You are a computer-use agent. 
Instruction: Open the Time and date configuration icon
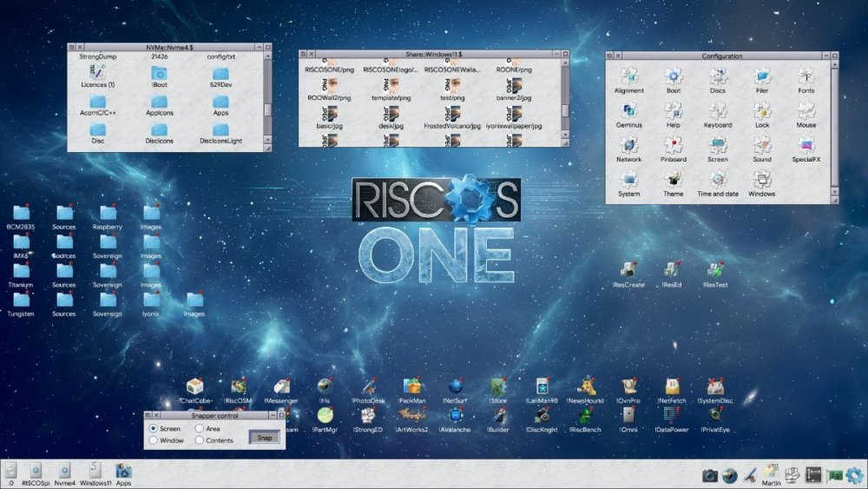[718, 184]
